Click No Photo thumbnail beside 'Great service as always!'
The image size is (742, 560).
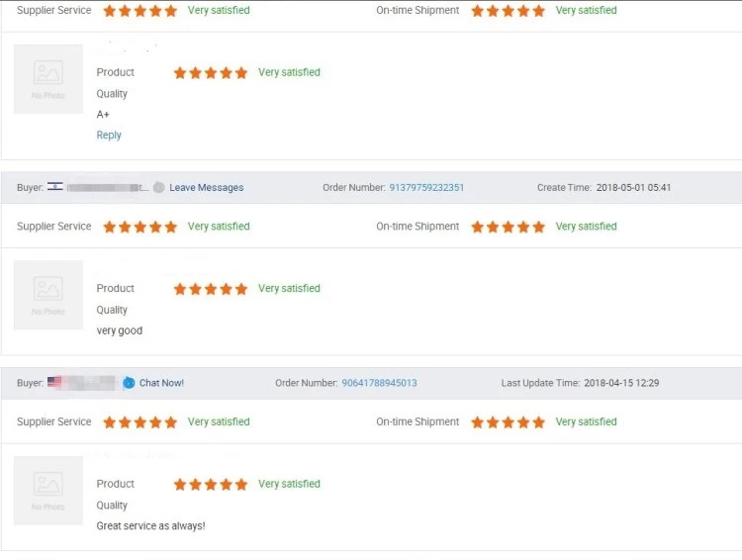tap(48, 490)
